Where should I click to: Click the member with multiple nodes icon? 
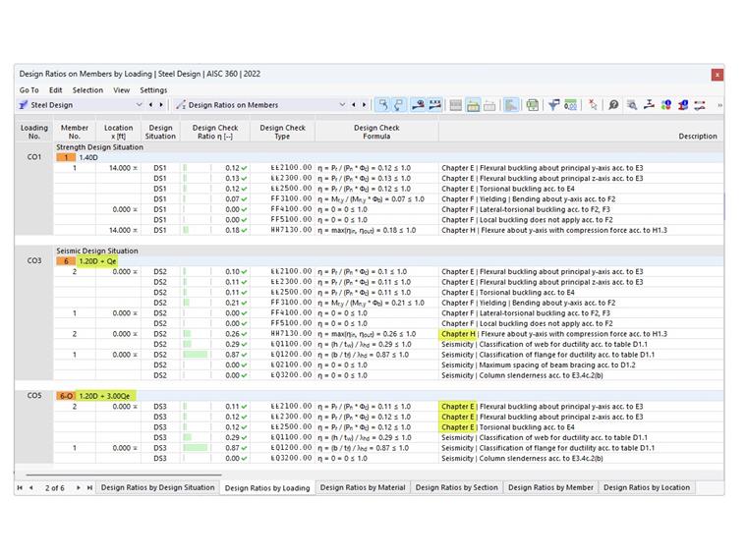click(x=435, y=105)
